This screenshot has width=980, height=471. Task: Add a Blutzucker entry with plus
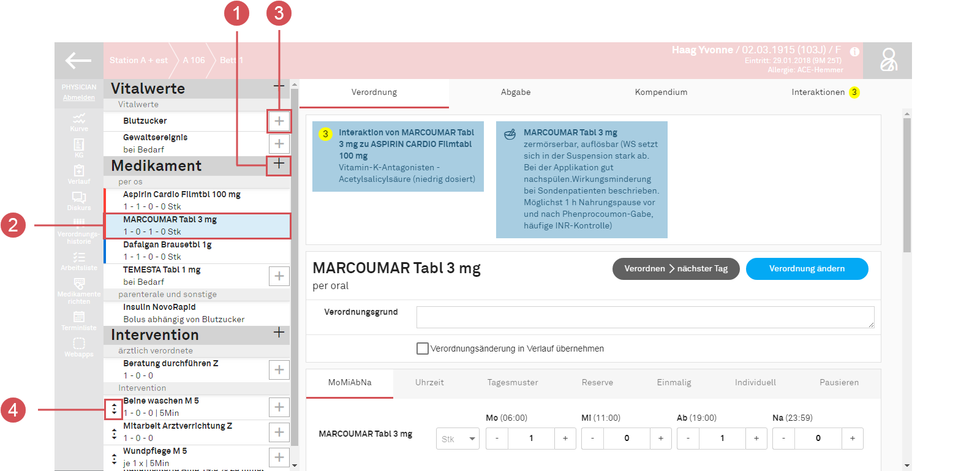[279, 121]
